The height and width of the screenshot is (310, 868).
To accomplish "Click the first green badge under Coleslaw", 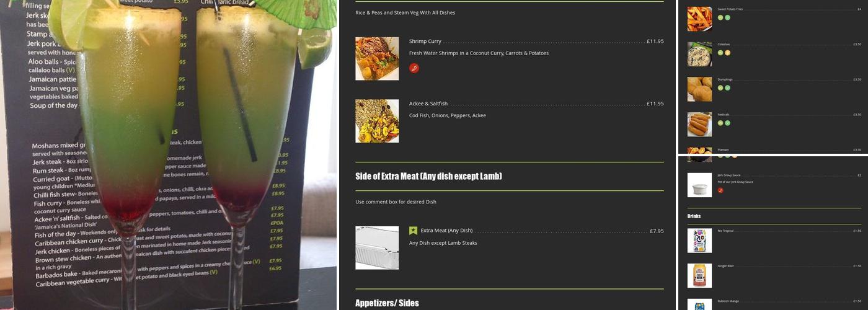I will (x=720, y=53).
